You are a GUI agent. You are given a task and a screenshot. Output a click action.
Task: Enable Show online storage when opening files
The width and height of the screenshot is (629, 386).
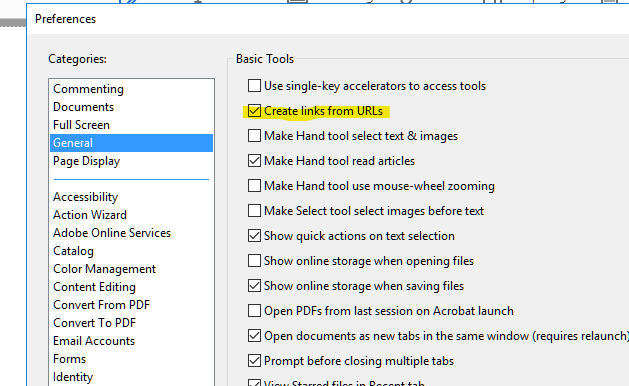pyautogui.click(x=254, y=261)
